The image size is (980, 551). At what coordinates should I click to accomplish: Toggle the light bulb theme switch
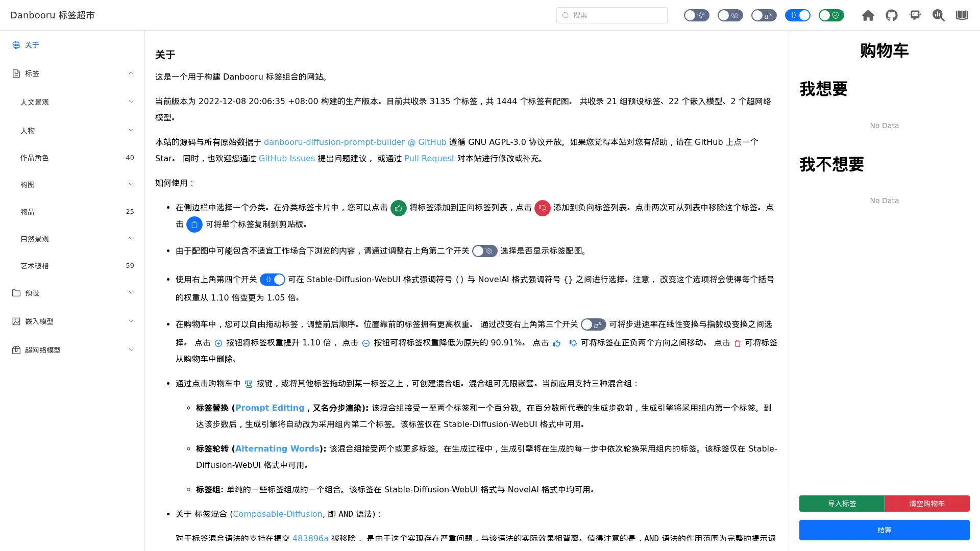[696, 15]
